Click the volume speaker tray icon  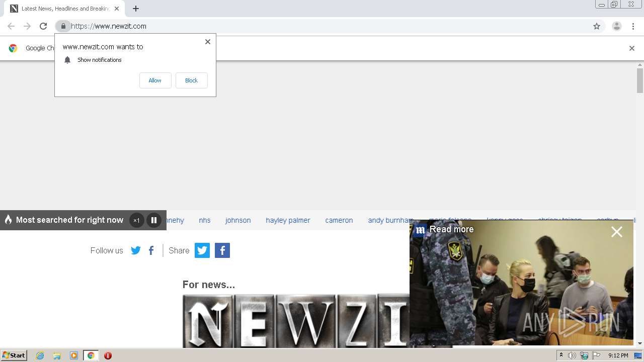(x=572, y=355)
